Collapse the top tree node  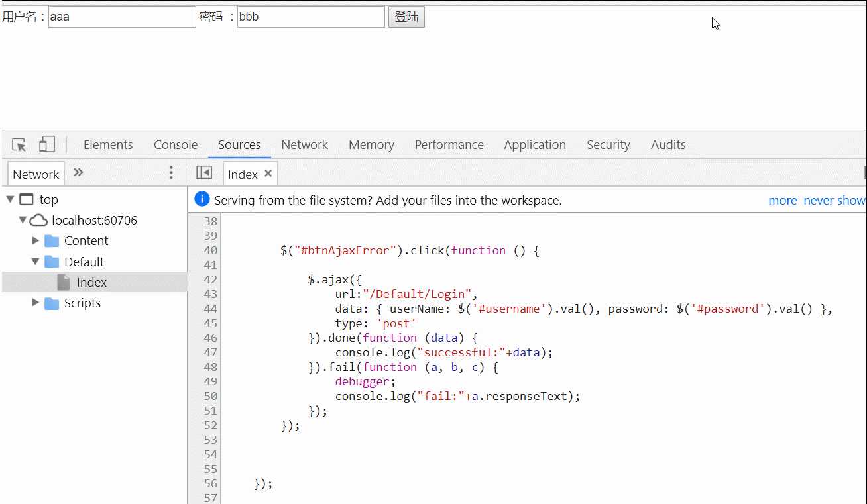pyautogui.click(x=10, y=199)
